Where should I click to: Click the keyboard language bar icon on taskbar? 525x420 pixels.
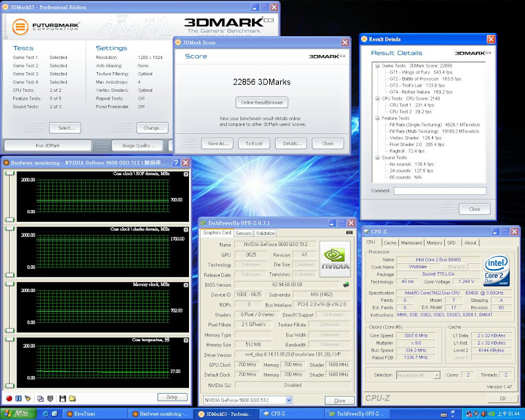(444, 414)
